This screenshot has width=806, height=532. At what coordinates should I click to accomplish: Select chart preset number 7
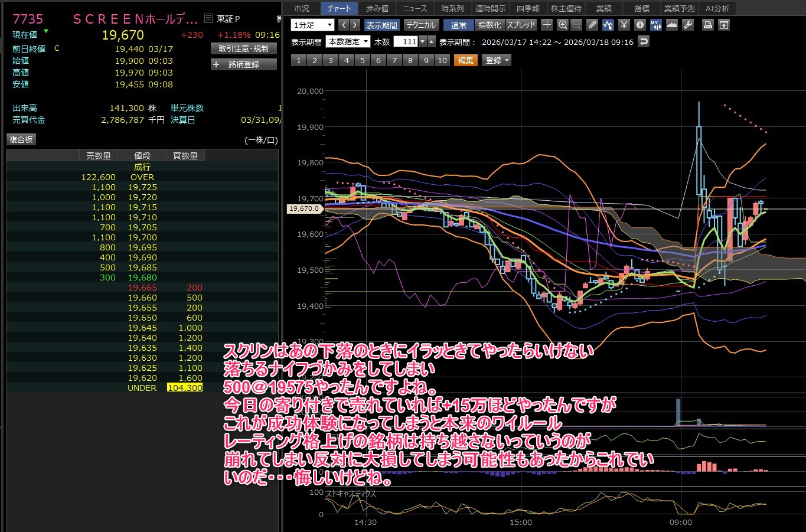point(394,60)
